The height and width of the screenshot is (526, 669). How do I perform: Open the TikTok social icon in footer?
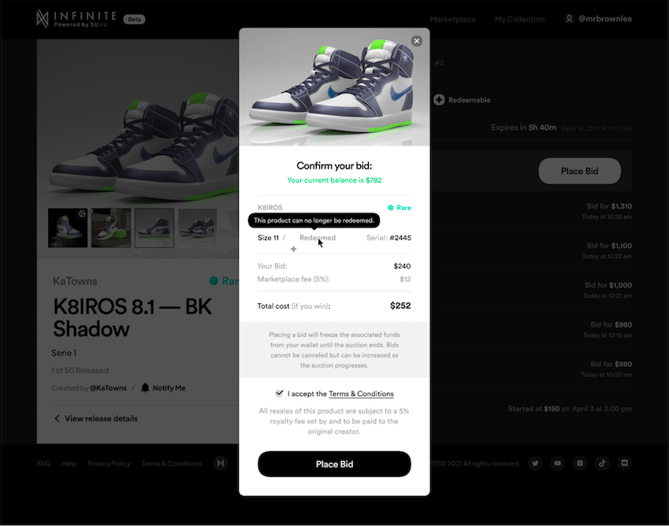coord(602,463)
